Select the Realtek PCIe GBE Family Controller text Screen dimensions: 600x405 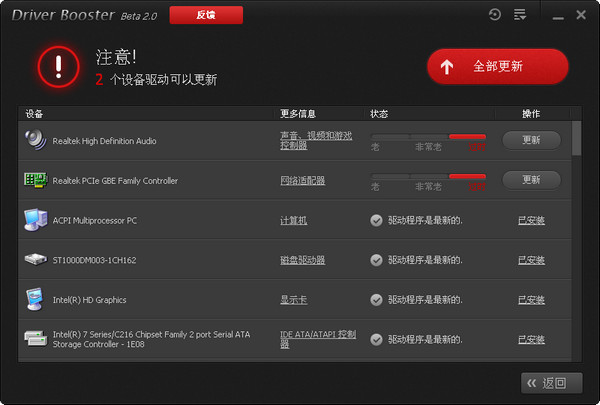click(115, 181)
